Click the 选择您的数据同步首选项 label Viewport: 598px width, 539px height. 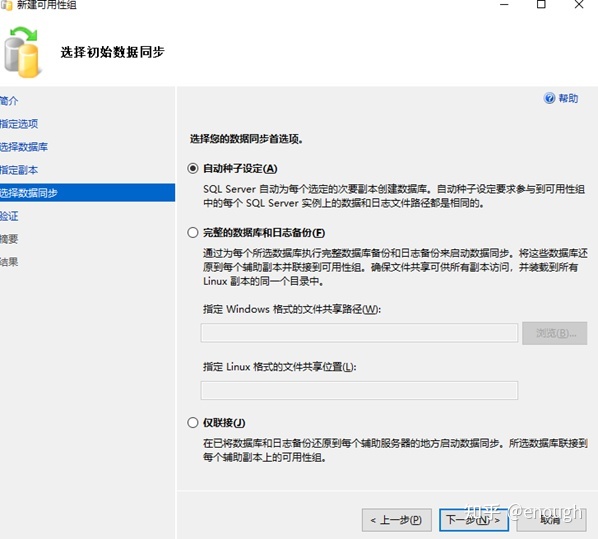tap(246, 139)
